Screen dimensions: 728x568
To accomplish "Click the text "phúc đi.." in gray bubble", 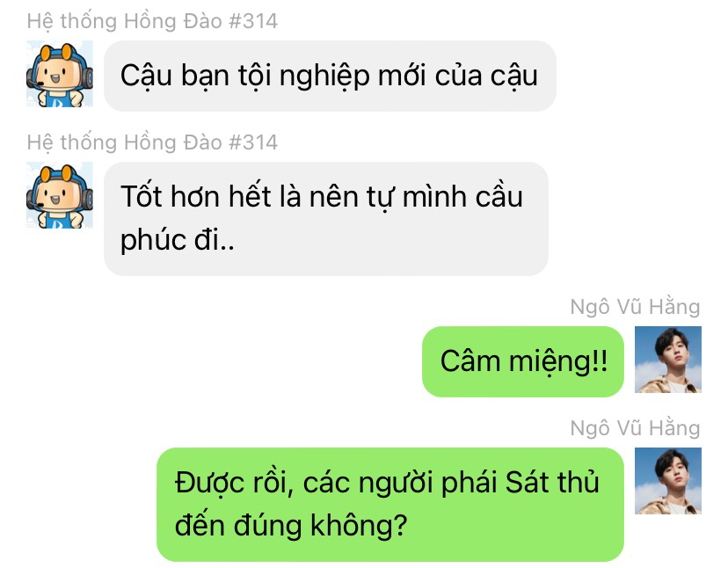I will 178,240.
